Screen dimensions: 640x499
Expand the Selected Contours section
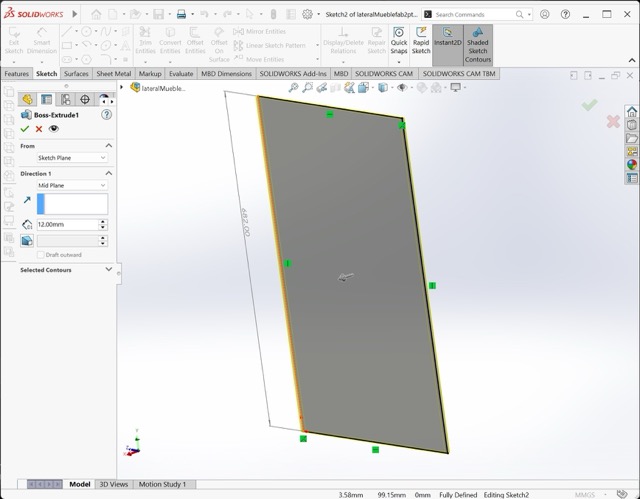coord(109,269)
